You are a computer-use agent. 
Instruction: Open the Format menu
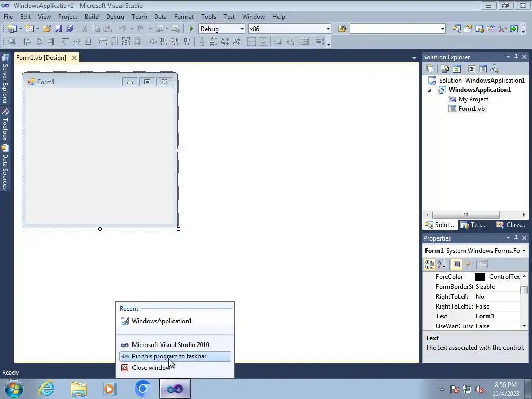point(184,16)
